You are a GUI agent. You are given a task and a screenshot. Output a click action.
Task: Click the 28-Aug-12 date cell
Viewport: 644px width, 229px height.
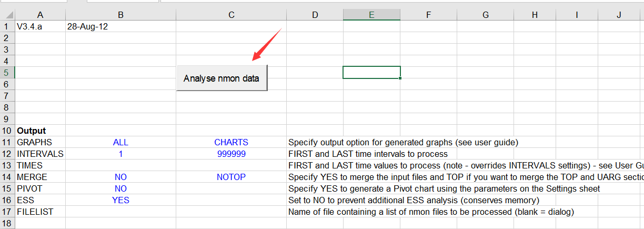pos(120,26)
